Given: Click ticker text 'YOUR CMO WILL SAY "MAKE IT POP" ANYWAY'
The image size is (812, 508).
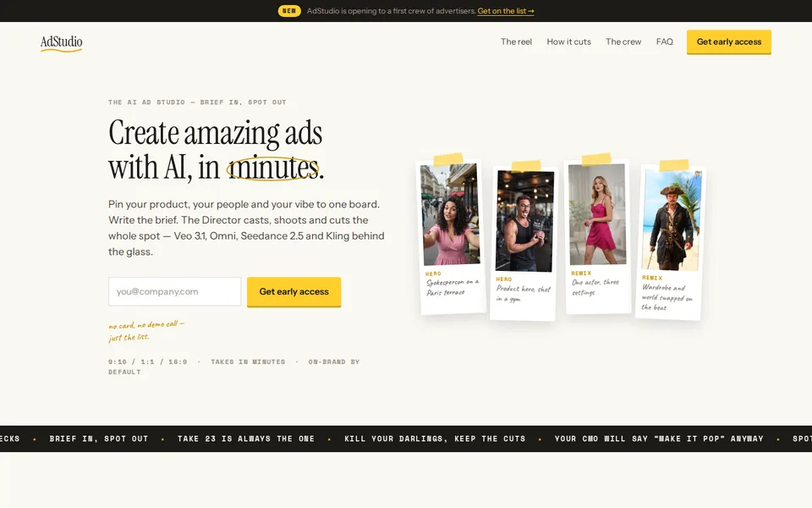Looking at the screenshot, I should coord(659,439).
